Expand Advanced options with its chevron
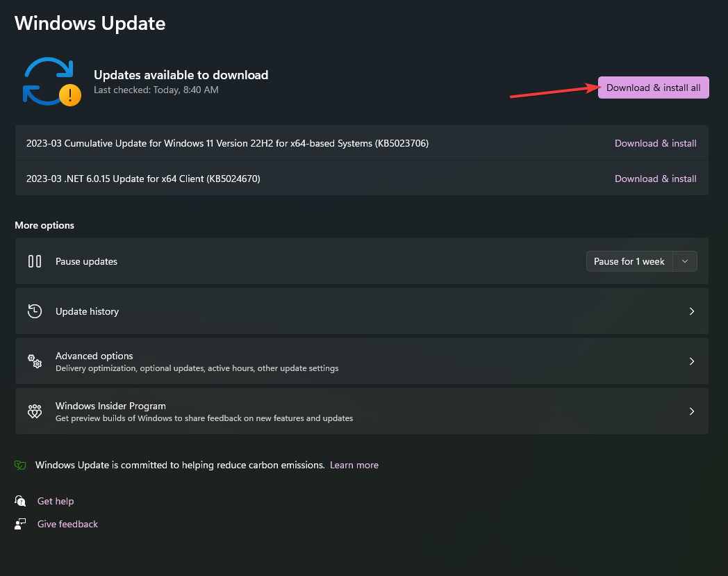This screenshot has height=576, width=728. coord(691,361)
